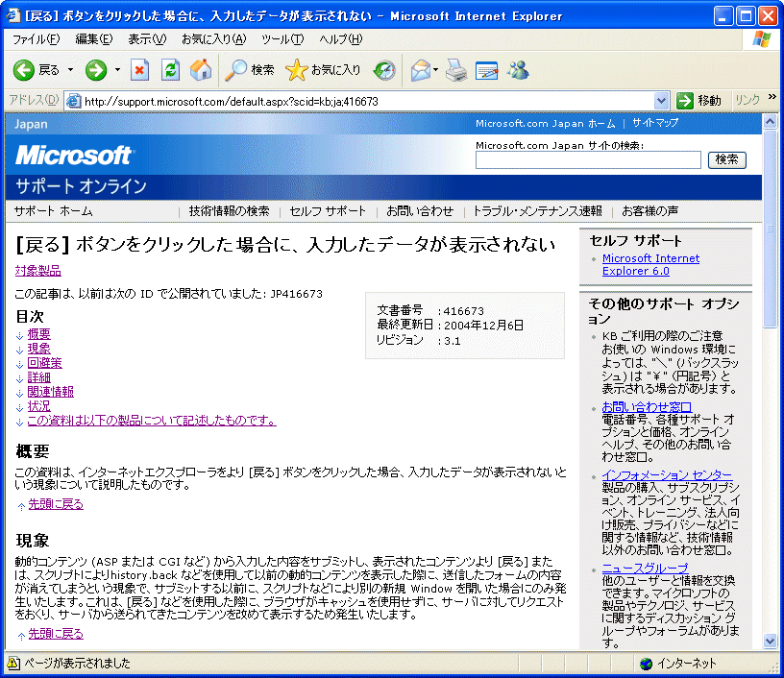Open the お気に入り(A) menu

point(213,39)
